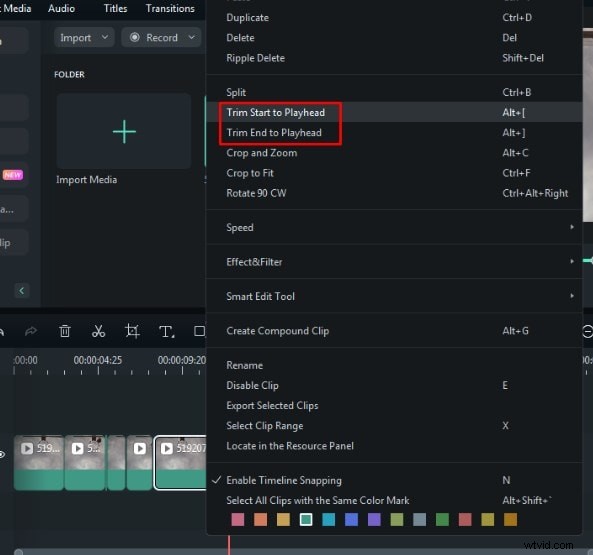Viewport: 593px width, 555px height.
Task: Click the plus icon to import media
Action: (x=124, y=131)
